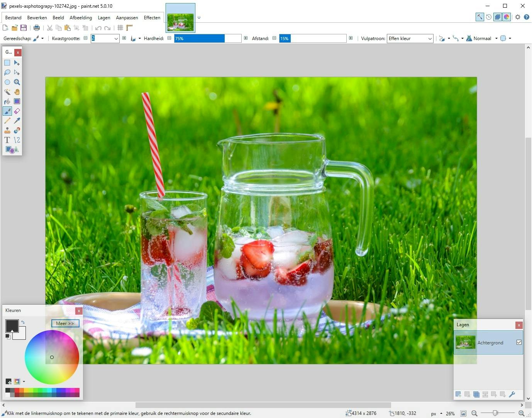Open the Effecten menu
Screen dimensions: 532x418
[152, 18]
